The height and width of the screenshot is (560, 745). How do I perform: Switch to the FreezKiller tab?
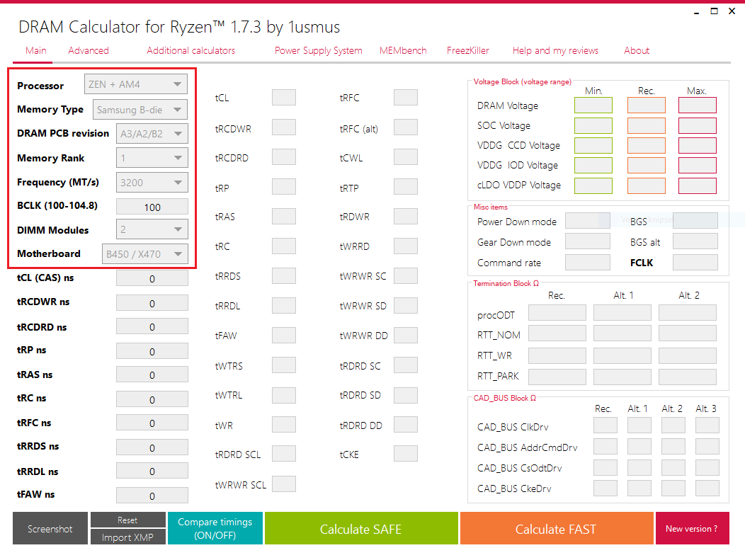[468, 51]
